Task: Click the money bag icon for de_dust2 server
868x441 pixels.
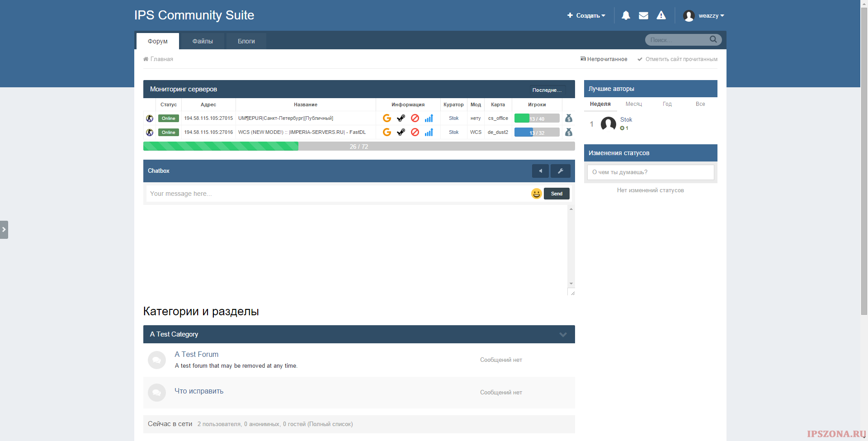Action: (x=569, y=132)
